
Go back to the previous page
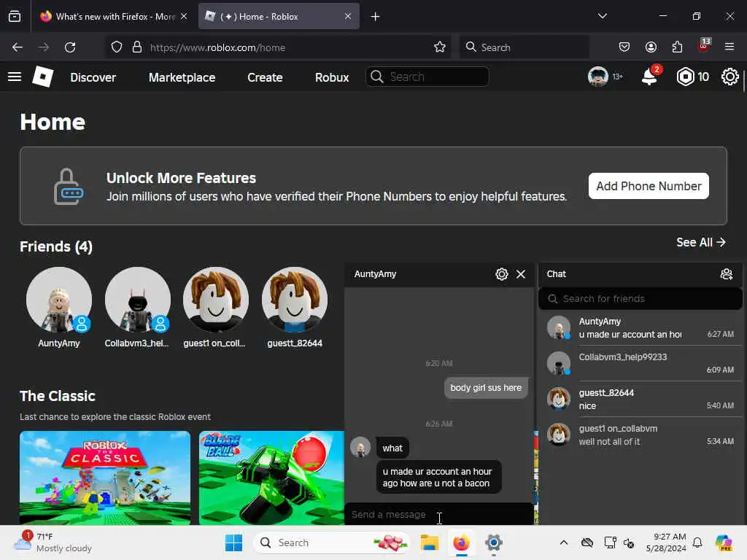tap(18, 47)
